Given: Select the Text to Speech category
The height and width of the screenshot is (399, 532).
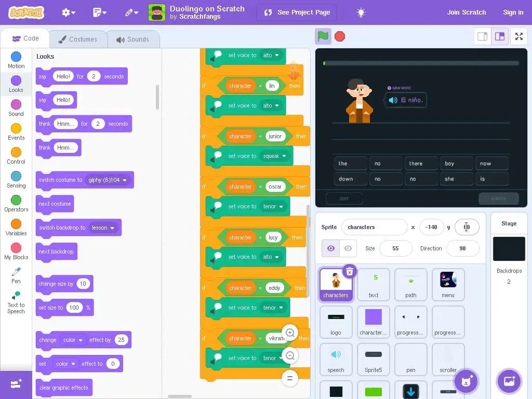Looking at the screenshot, I should click(16, 303).
